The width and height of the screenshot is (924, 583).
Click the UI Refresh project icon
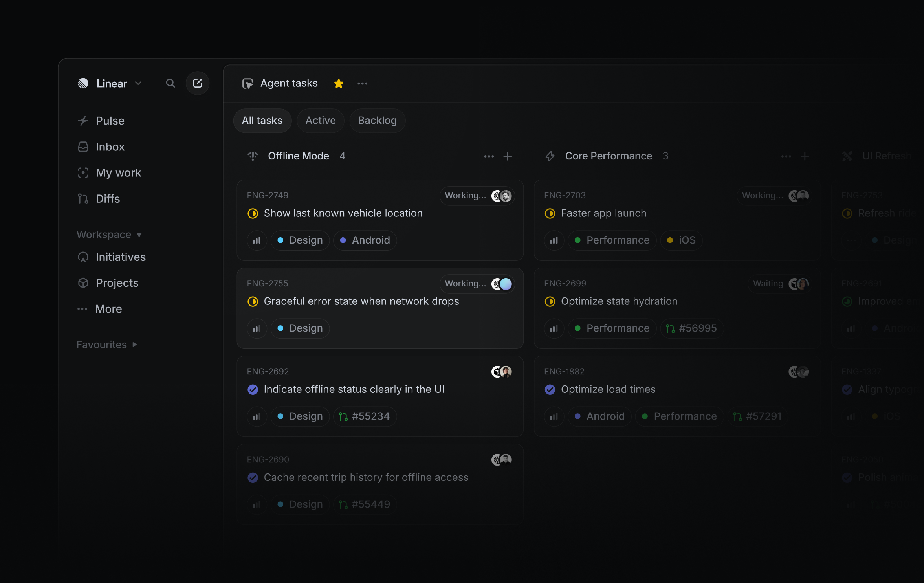847,156
